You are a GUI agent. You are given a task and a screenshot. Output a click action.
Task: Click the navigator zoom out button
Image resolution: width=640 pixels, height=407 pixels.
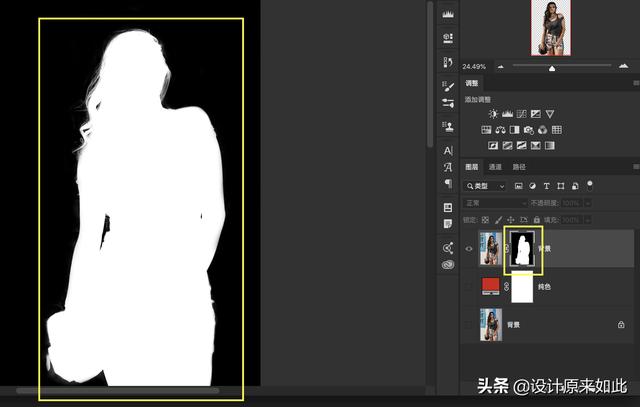pos(501,67)
